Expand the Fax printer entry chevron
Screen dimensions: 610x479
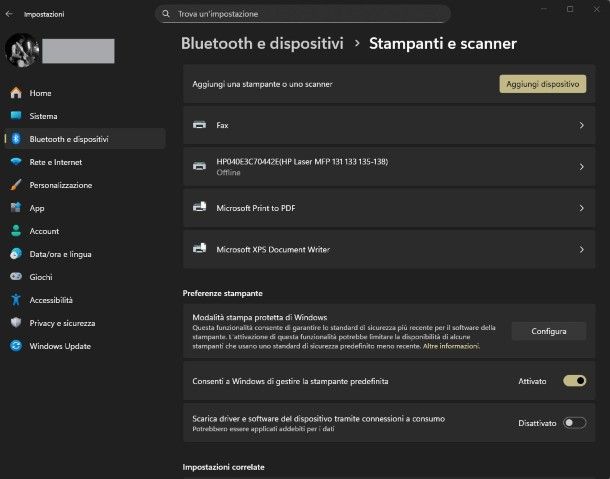click(581, 125)
